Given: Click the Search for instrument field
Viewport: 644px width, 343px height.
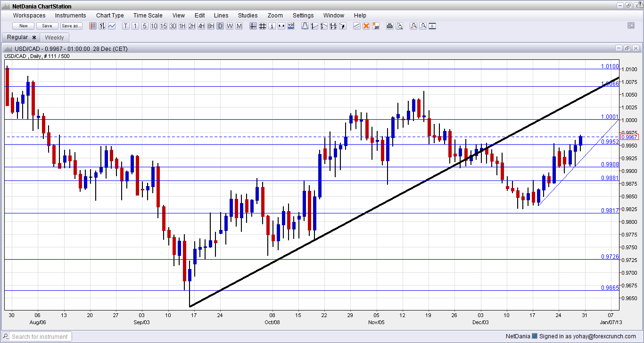Looking at the screenshot, I should (40, 336).
